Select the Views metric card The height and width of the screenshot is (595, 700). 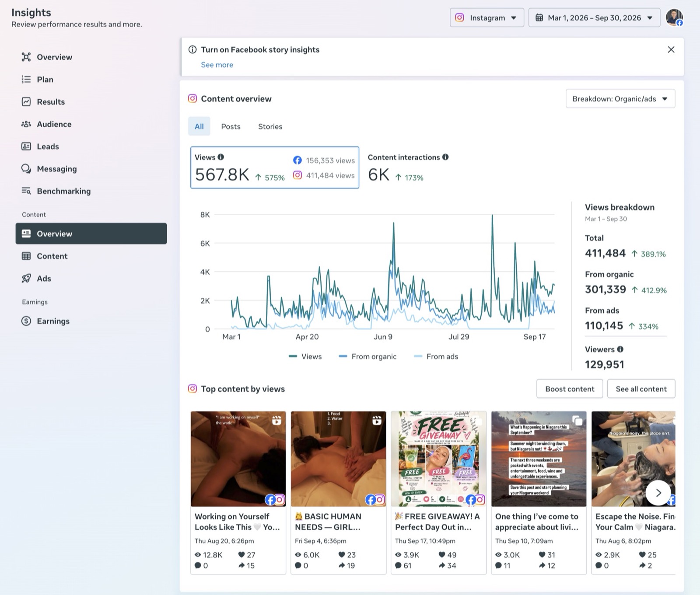point(275,167)
